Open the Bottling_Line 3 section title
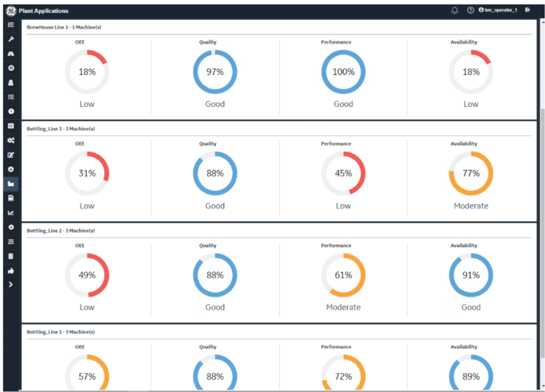 (x=61, y=129)
